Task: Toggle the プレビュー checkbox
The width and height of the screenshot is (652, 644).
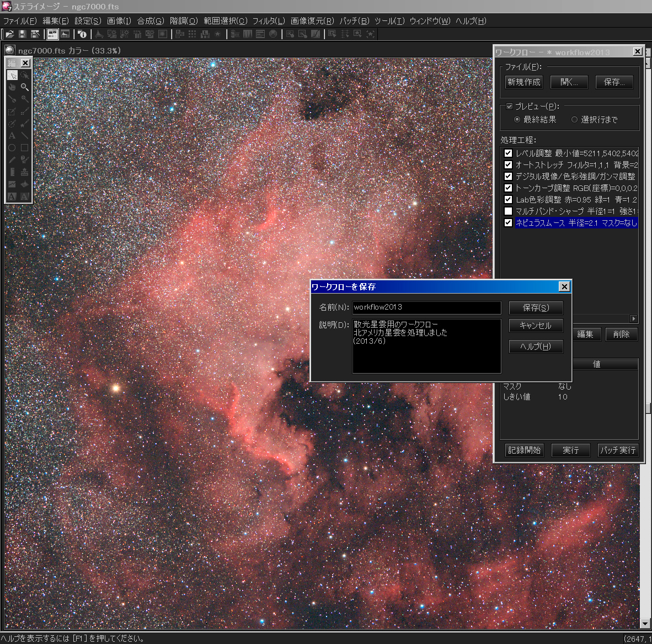Action: click(509, 107)
